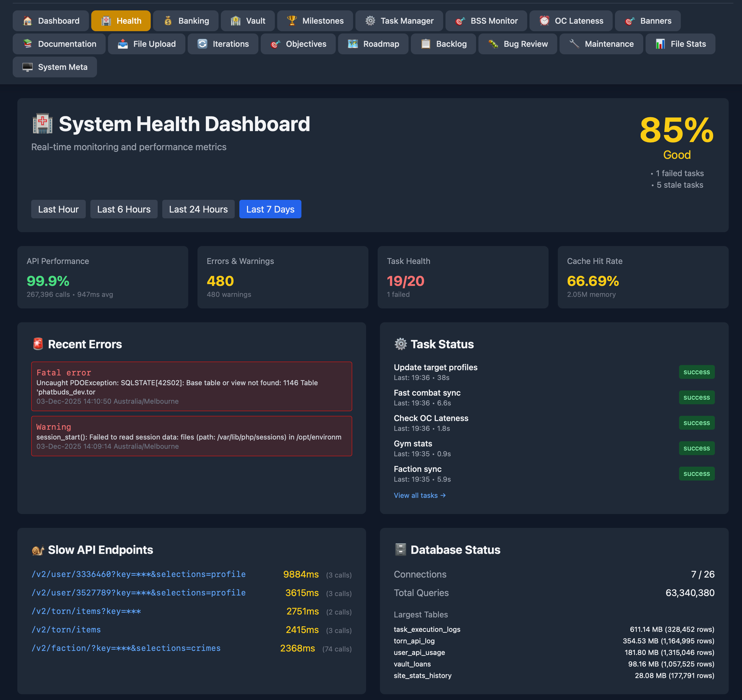Click the Backlog clipboard icon
The height and width of the screenshot is (700, 742).
coord(425,44)
